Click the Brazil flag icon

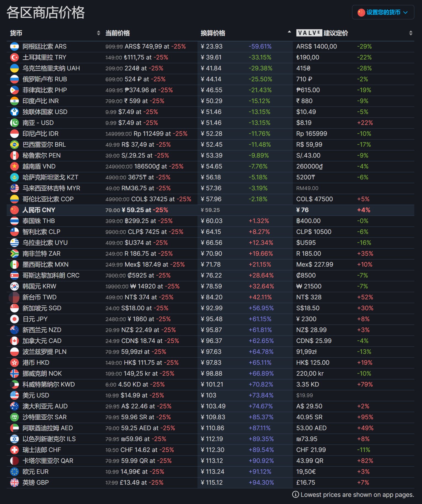pos(15,145)
